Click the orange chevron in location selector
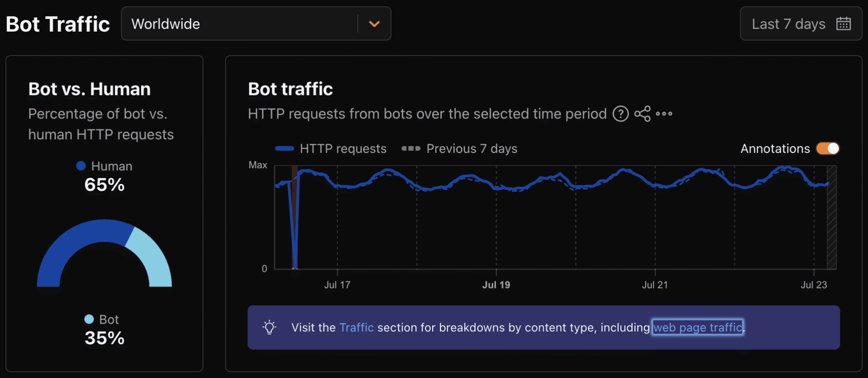Screen dimensions: 868x378 tap(374, 24)
